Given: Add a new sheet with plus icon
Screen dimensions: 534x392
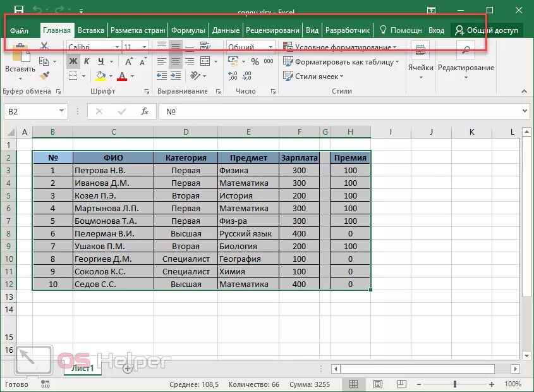Looking at the screenshot, I should 128,369.
